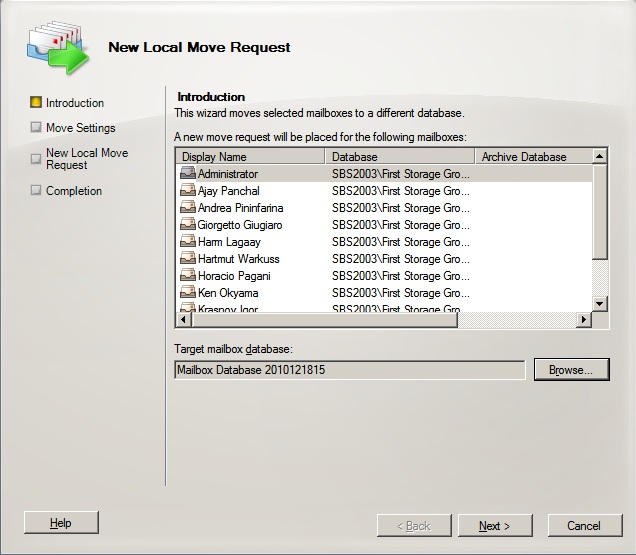
Task: Click the mailbox list scroll down arrow
Action: click(x=599, y=303)
